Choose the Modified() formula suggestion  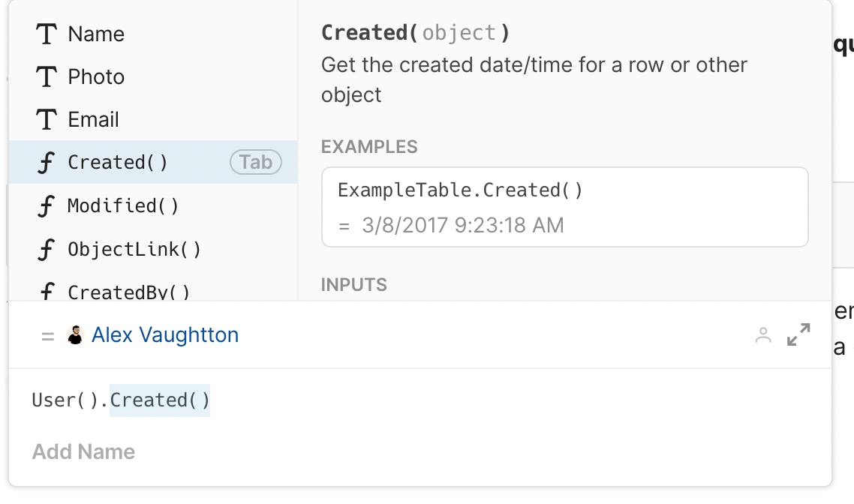(123, 205)
